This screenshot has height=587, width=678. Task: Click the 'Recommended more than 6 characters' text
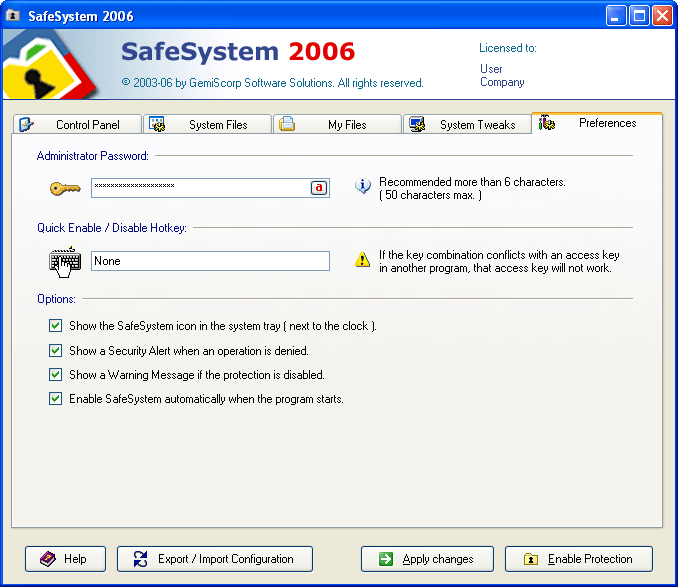point(472,182)
